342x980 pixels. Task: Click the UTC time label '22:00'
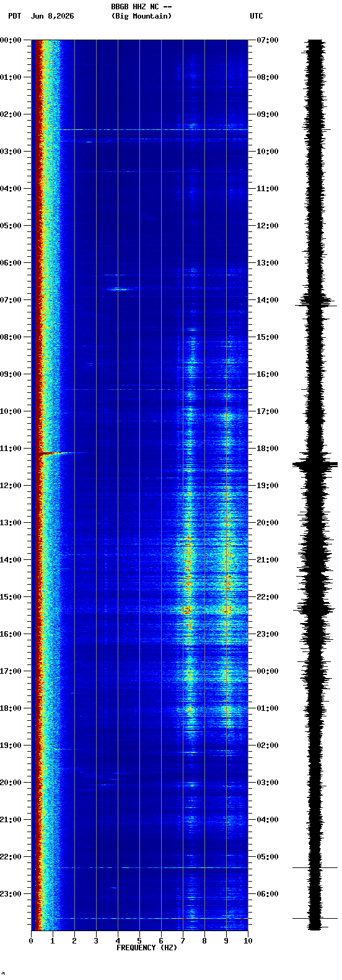click(x=268, y=597)
